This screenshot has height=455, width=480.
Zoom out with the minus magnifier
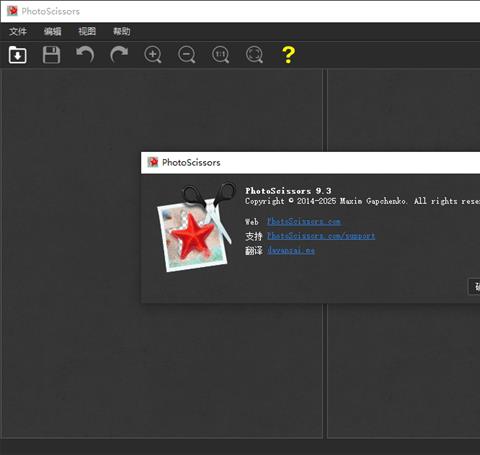click(x=187, y=55)
